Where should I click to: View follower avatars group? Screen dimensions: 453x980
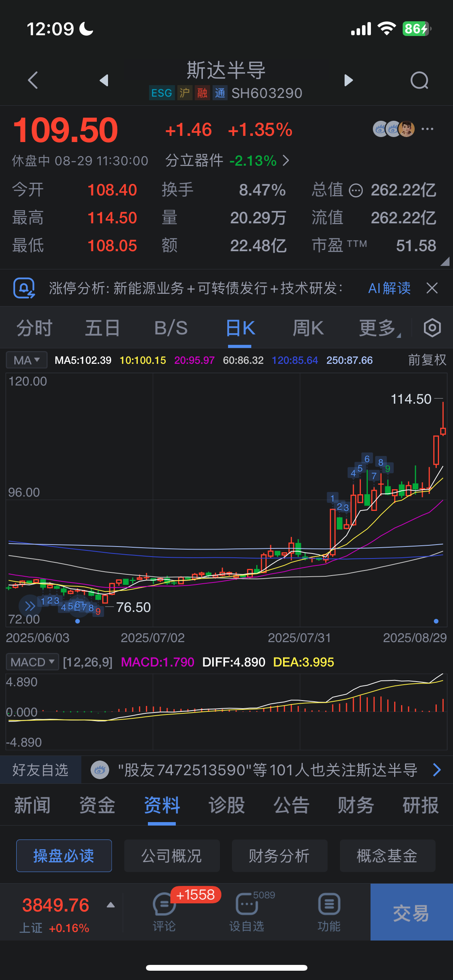point(394,129)
